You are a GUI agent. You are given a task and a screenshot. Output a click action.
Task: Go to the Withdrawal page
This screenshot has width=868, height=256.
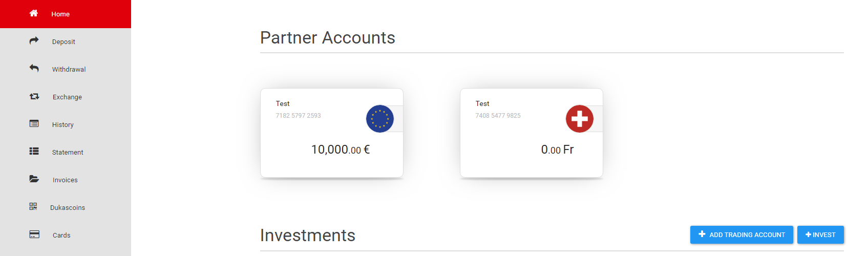point(66,69)
